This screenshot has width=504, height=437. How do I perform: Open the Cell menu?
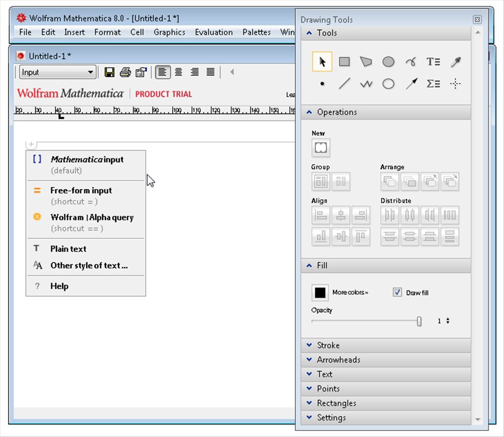point(137,32)
